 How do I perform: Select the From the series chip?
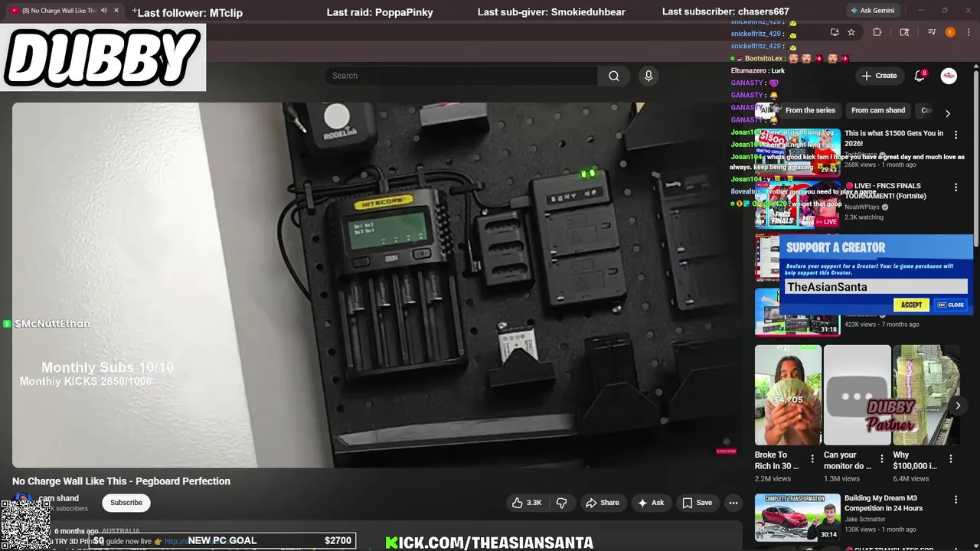coord(810,110)
